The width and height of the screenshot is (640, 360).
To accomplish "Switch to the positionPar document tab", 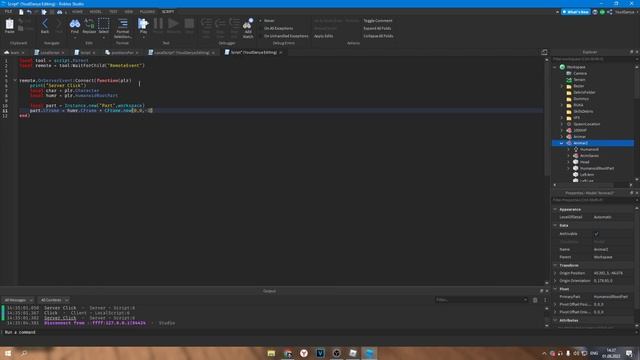I will [x=122, y=53].
